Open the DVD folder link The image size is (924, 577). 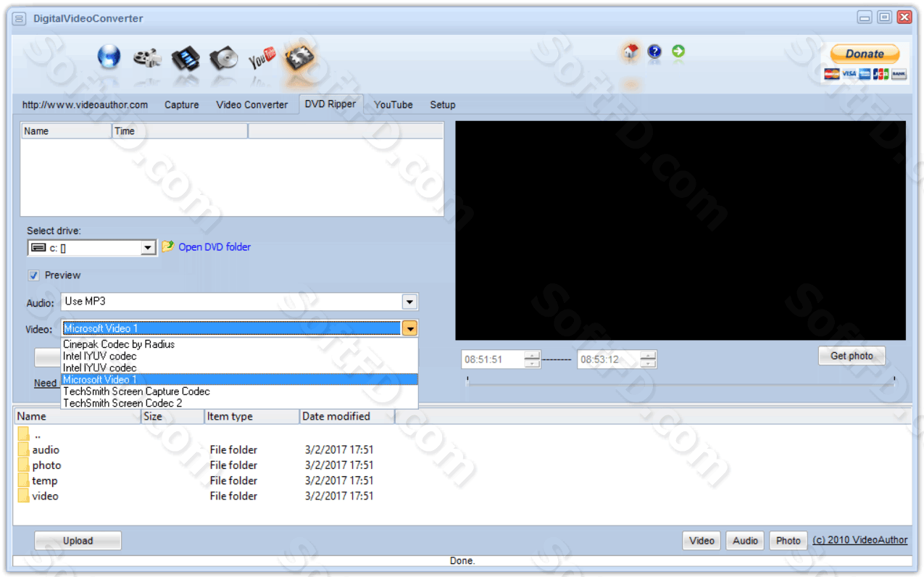(215, 247)
